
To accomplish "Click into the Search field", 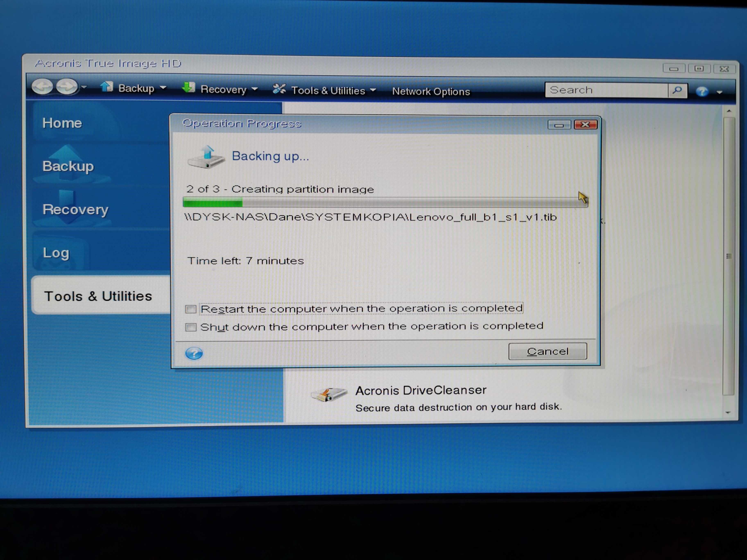I will 606,90.
